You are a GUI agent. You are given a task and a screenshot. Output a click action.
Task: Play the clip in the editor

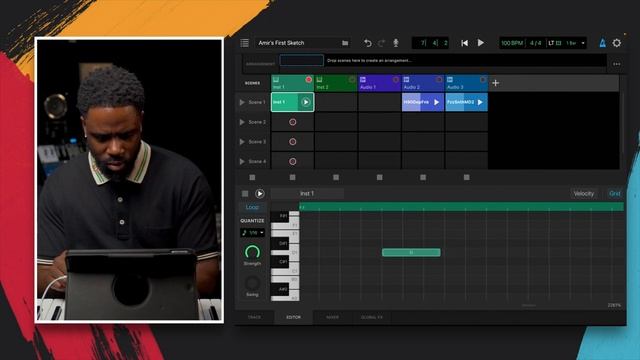[260, 193]
